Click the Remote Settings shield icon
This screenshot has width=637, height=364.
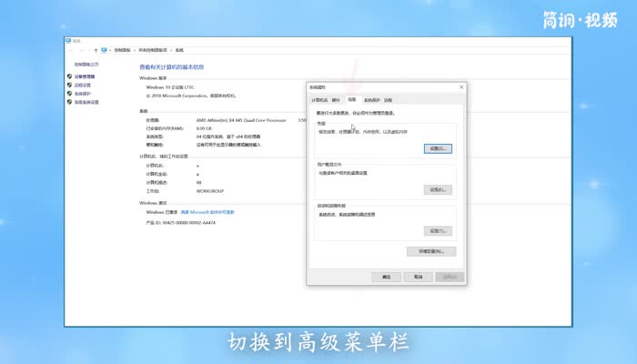pyautogui.click(x=70, y=85)
